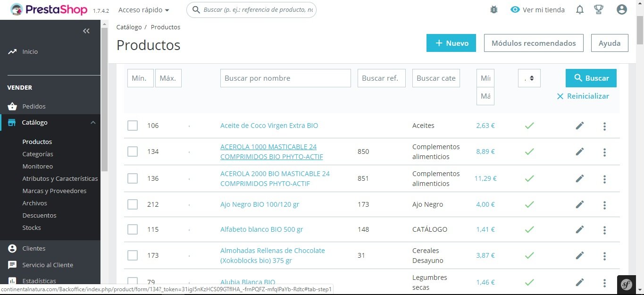Open Productos submenu item
644x295 pixels.
(x=37, y=142)
